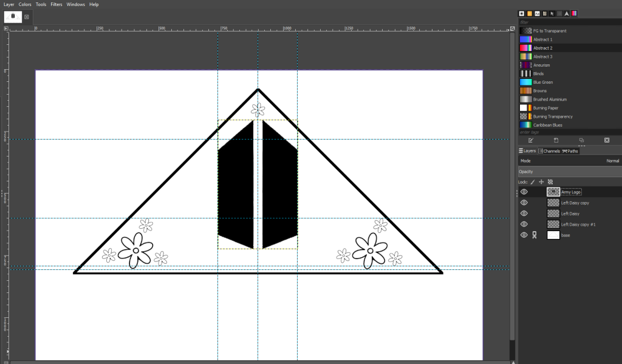Viewport: 622px width, 364px height.
Task: Open the Patterns tab icon in dock
Action: [530, 13]
